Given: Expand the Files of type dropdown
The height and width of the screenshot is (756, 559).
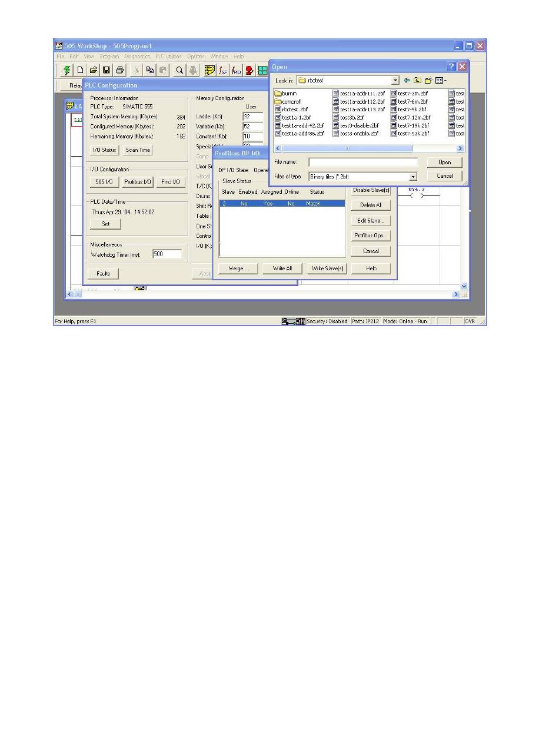Looking at the screenshot, I should 413,176.
